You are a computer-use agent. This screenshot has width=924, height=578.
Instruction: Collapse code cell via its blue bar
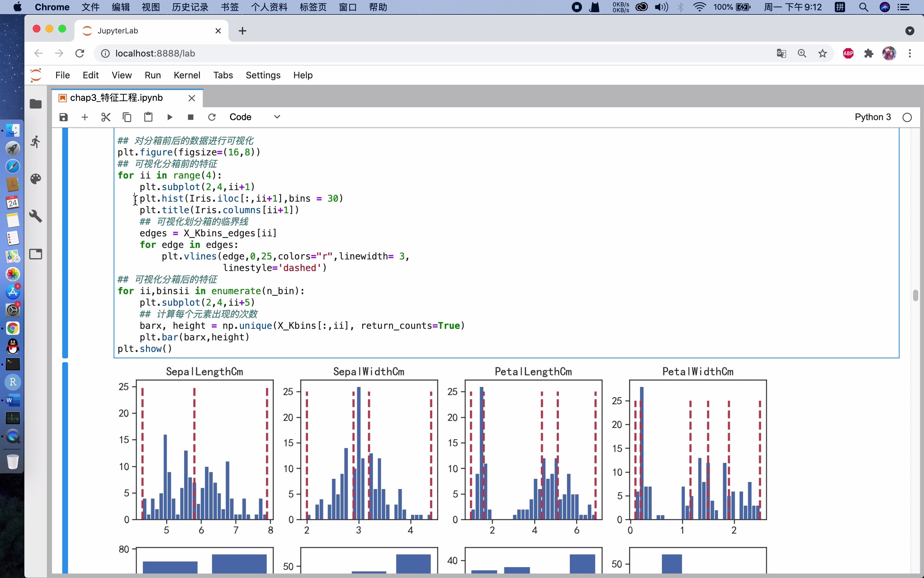65,243
